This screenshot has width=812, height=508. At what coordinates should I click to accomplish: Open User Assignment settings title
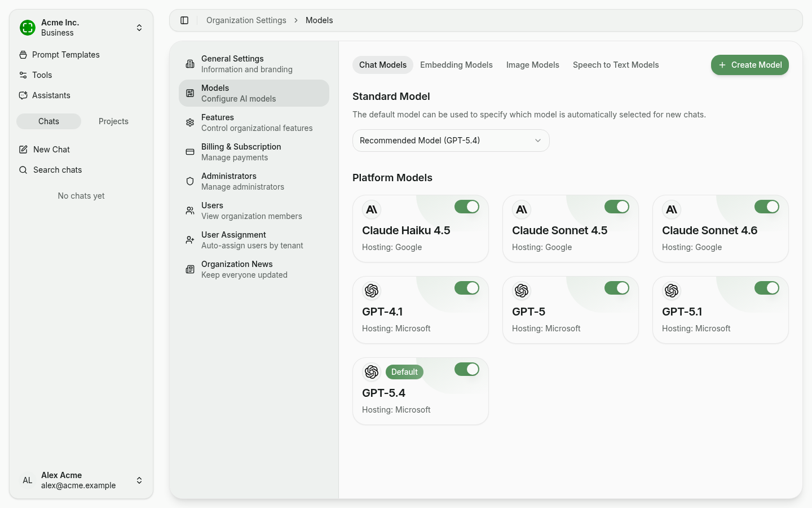(x=233, y=235)
